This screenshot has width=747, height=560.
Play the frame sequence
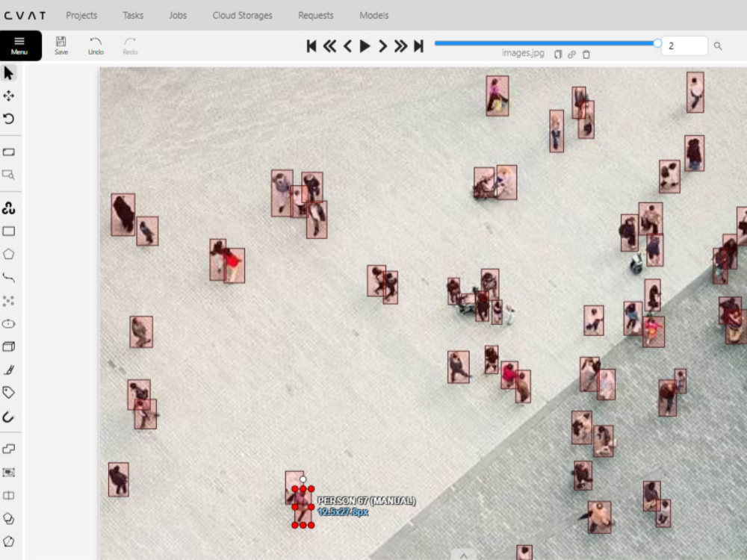point(365,46)
